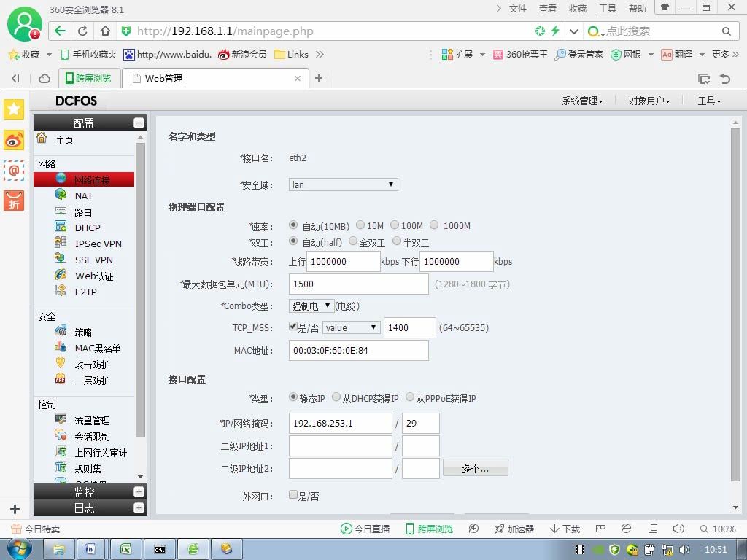
Task: Select 1000M speed radio button
Action: coord(434,225)
